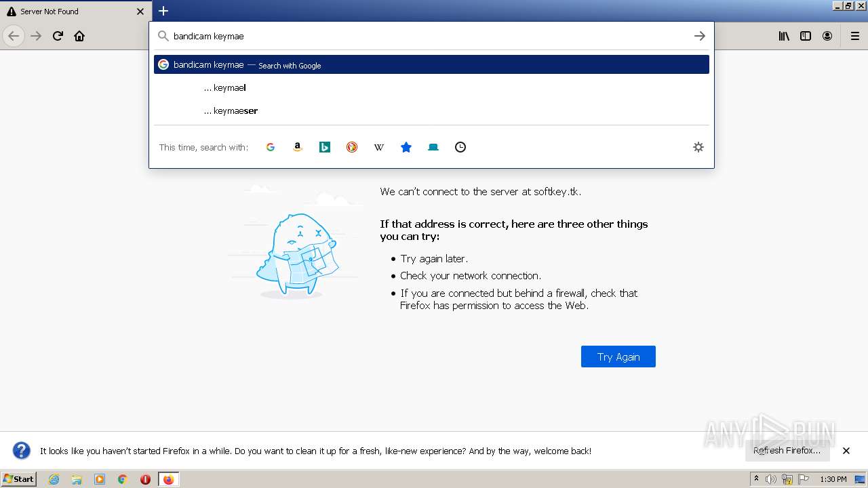Show hidden system tray icons
This screenshot has height=488, width=868.
pyautogui.click(x=757, y=479)
